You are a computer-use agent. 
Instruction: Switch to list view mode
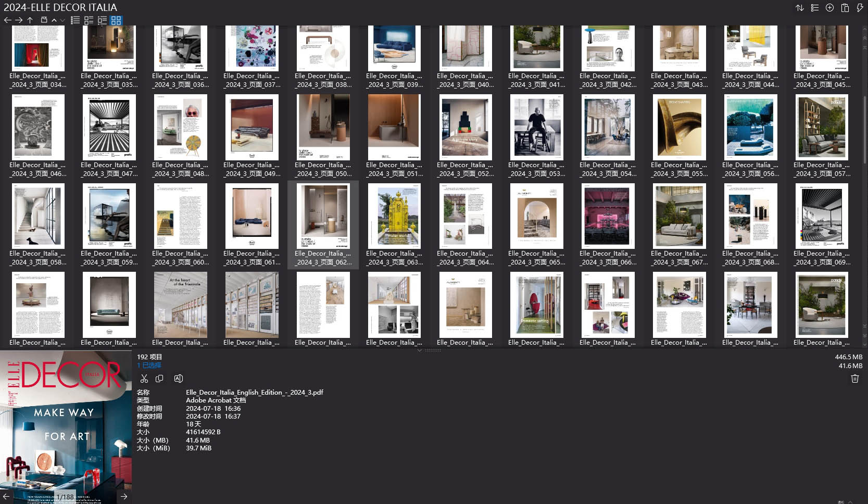[75, 20]
